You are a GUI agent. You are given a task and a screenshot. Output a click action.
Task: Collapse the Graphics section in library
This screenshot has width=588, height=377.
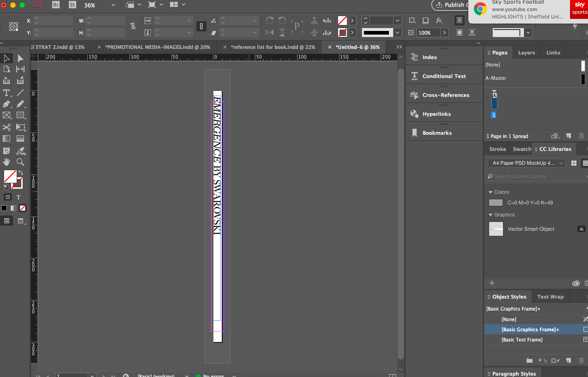(491, 215)
